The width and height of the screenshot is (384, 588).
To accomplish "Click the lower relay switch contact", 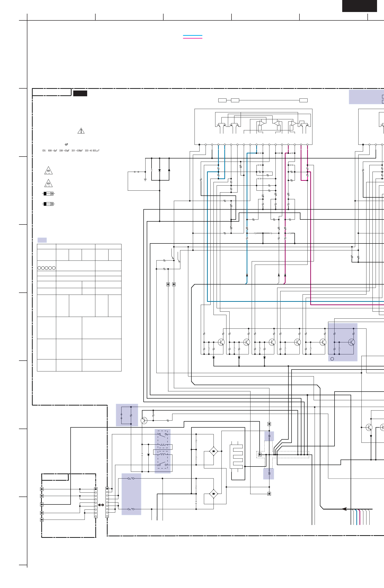I will 163,464.
